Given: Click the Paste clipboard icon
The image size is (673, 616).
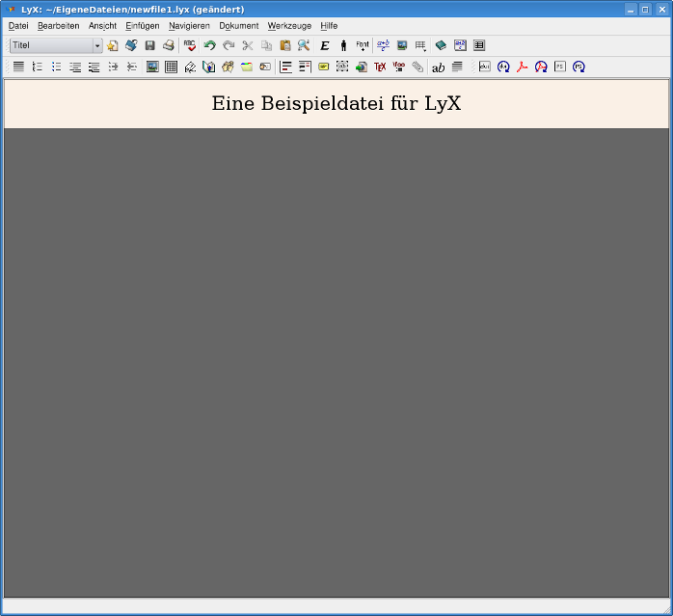Looking at the screenshot, I should [x=285, y=45].
